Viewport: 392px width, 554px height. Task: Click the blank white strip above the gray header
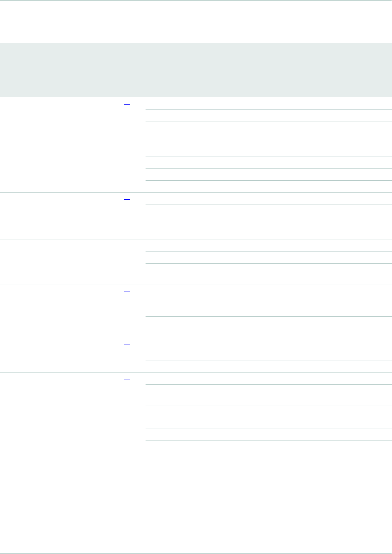[196, 22]
